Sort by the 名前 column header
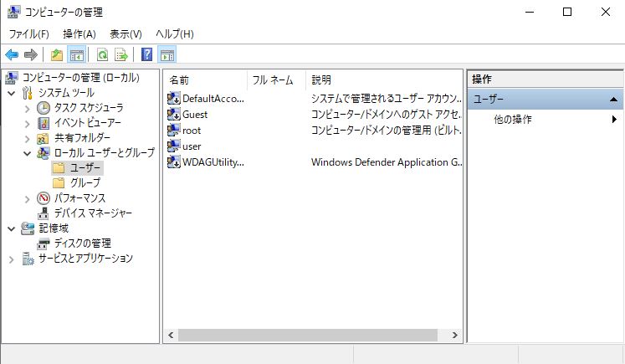 pos(205,80)
